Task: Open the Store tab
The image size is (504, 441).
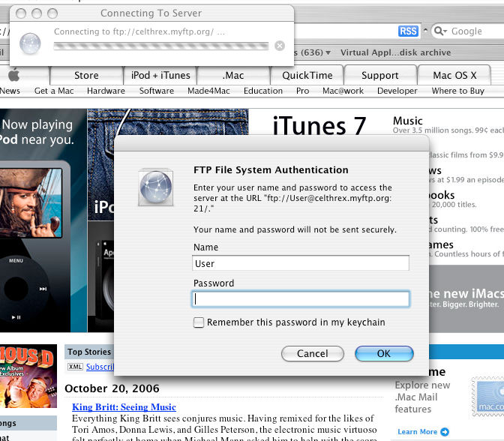Action: point(86,75)
